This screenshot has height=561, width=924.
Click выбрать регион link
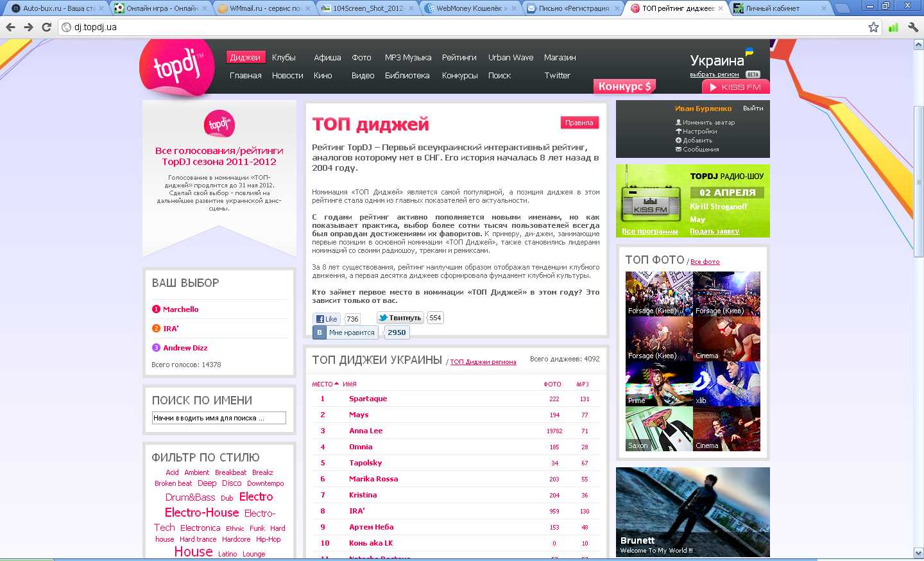point(714,74)
